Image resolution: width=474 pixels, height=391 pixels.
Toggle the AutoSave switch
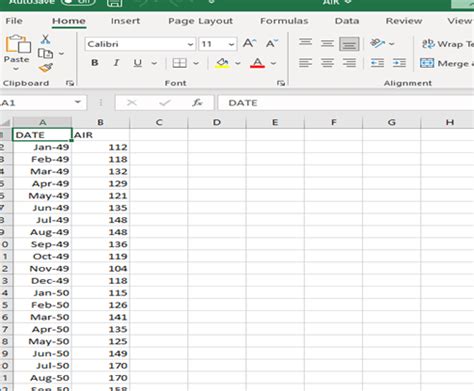(x=79, y=3)
